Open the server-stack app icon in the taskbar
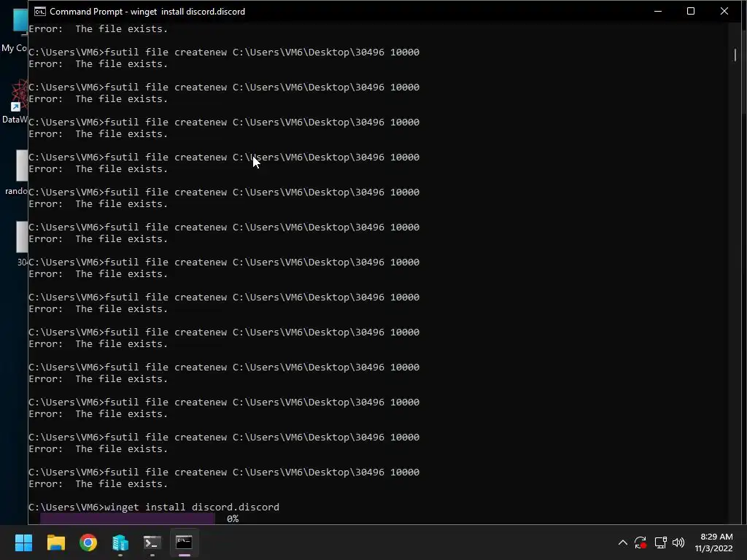Viewport: 747px width, 560px height. 120,542
